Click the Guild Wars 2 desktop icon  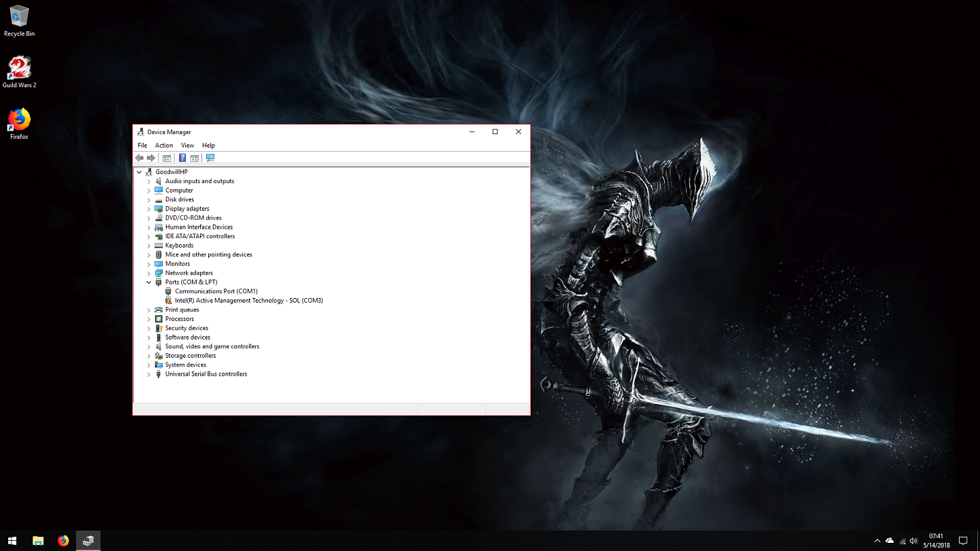click(19, 72)
